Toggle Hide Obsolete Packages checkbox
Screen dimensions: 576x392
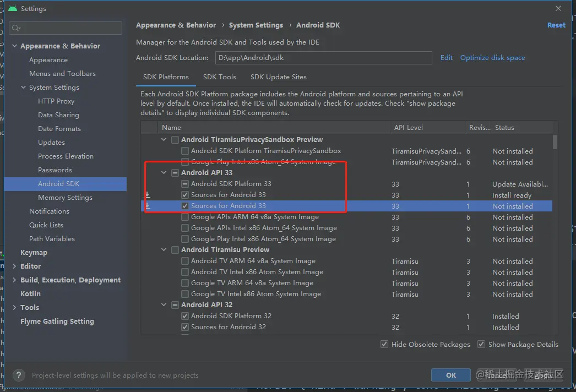point(384,344)
